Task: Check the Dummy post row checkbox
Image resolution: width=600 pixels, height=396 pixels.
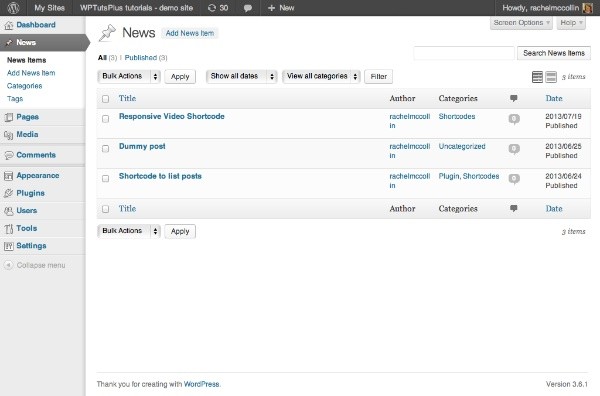Action: (106, 149)
